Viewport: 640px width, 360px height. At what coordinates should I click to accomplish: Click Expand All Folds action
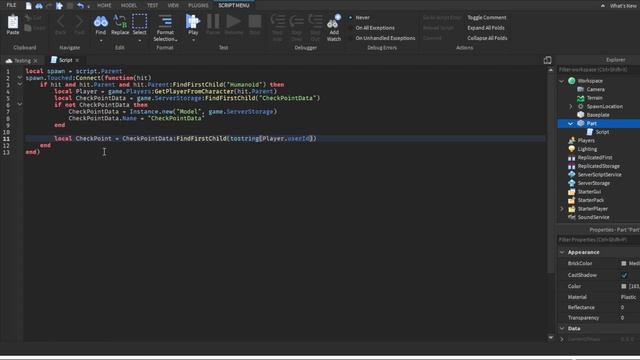(486, 28)
